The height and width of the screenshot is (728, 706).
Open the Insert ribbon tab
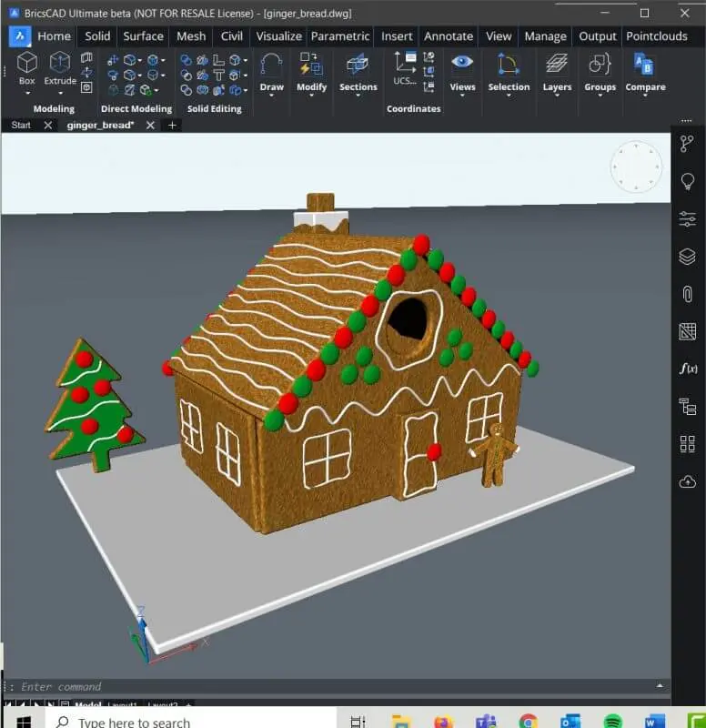tap(397, 36)
